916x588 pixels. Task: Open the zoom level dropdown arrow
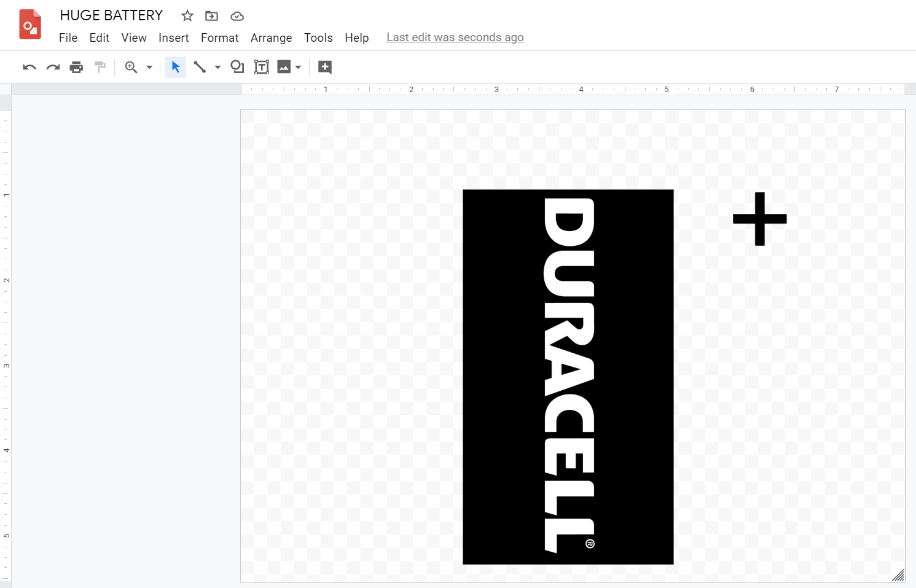(x=149, y=68)
